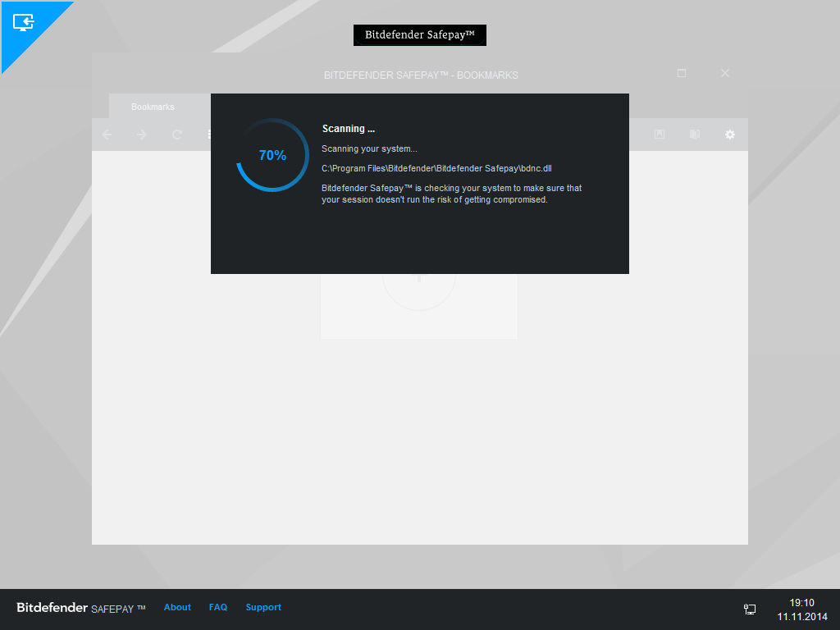Screen dimensions: 840x630
Task: Click the 'Scanning ...' heading
Action: pyautogui.click(x=348, y=129)
